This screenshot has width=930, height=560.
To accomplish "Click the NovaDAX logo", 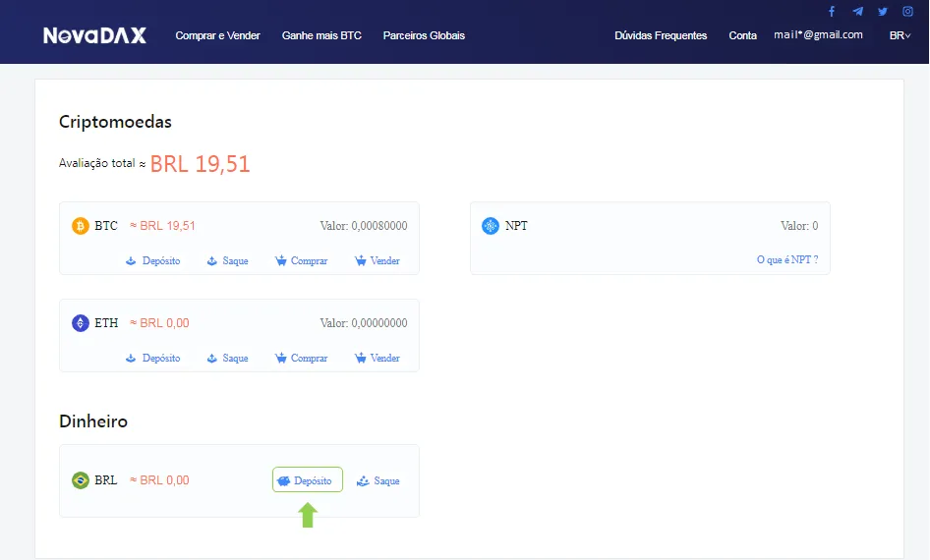I will tap(95, 35).
